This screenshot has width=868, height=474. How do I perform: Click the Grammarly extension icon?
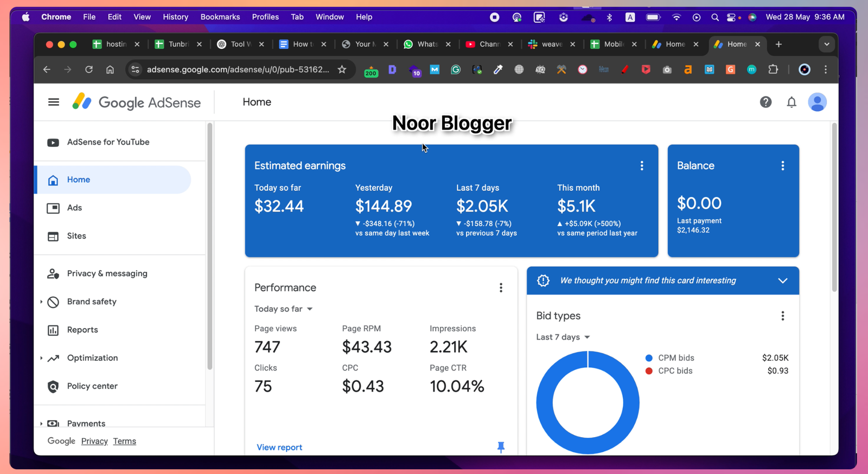coord(456,69)
